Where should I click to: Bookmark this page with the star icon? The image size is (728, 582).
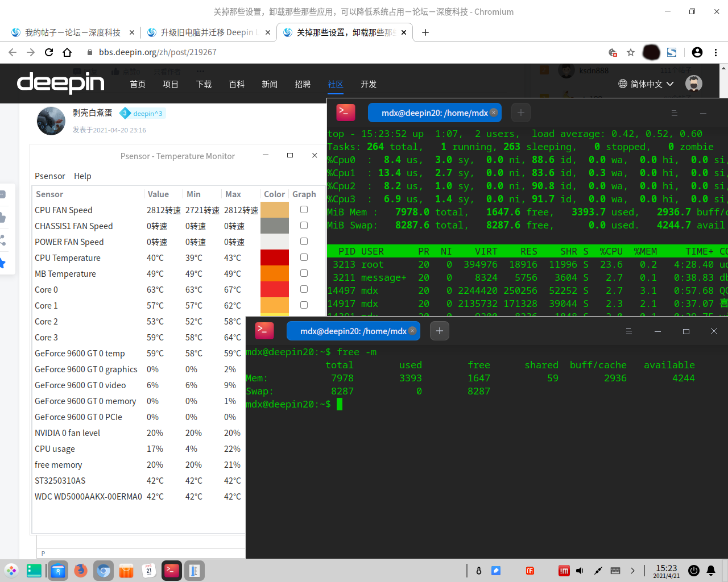[631, 52]
